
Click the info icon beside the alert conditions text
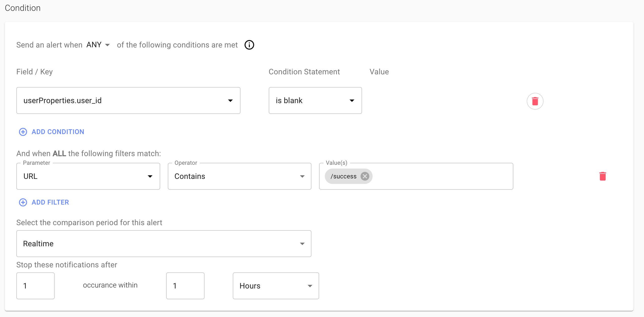[x=249, y=45]
